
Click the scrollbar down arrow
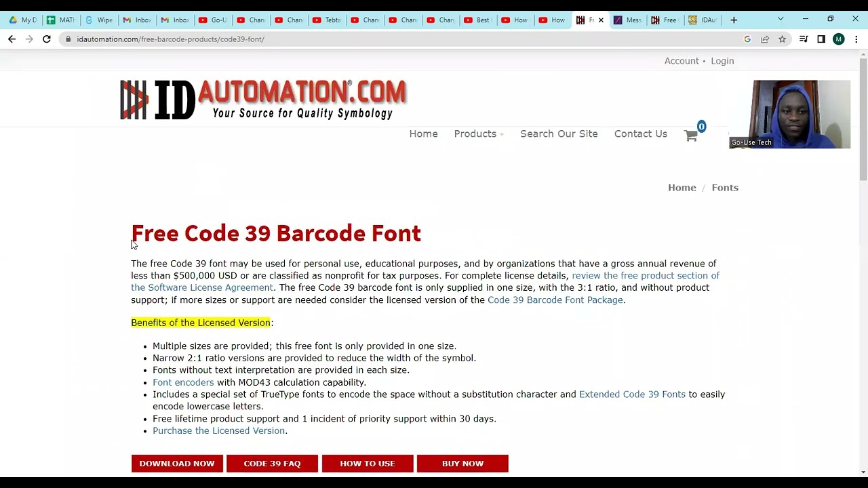pos(863,472)
